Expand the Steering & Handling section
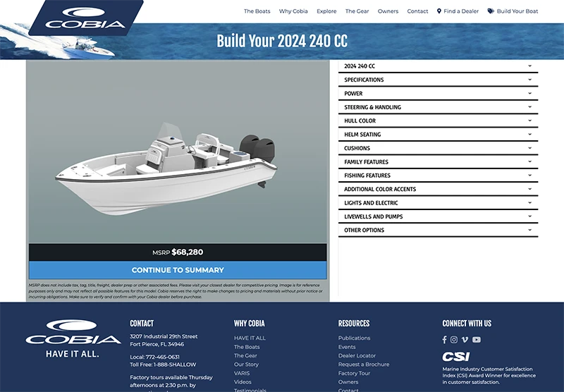Viewport: 564px width, 392px height. (x=438, y=107)
